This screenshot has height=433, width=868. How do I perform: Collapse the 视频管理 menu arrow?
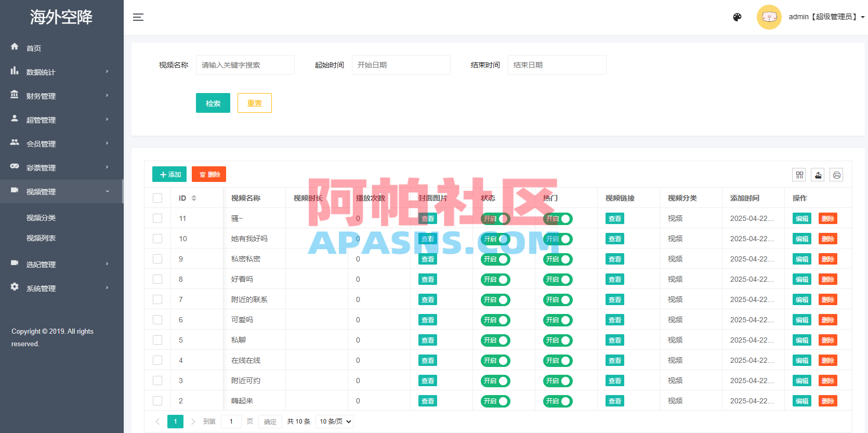(x=107, y=191)
